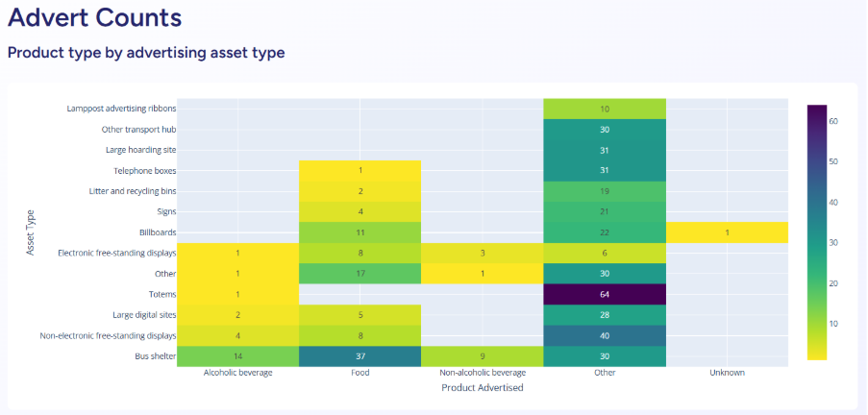Click the Other transport hub cell showing 30
868x415 pixels.
(x=605, y=130)
